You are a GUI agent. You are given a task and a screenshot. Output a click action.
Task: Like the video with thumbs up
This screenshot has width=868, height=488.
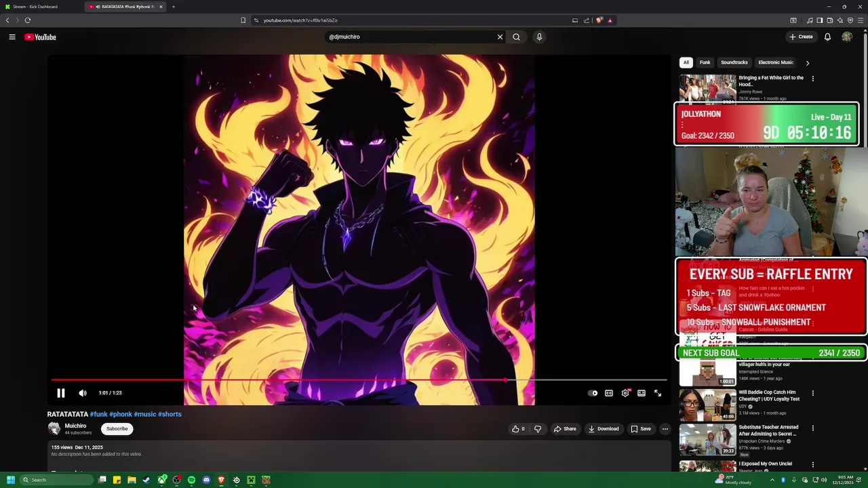tap(518, 429)
